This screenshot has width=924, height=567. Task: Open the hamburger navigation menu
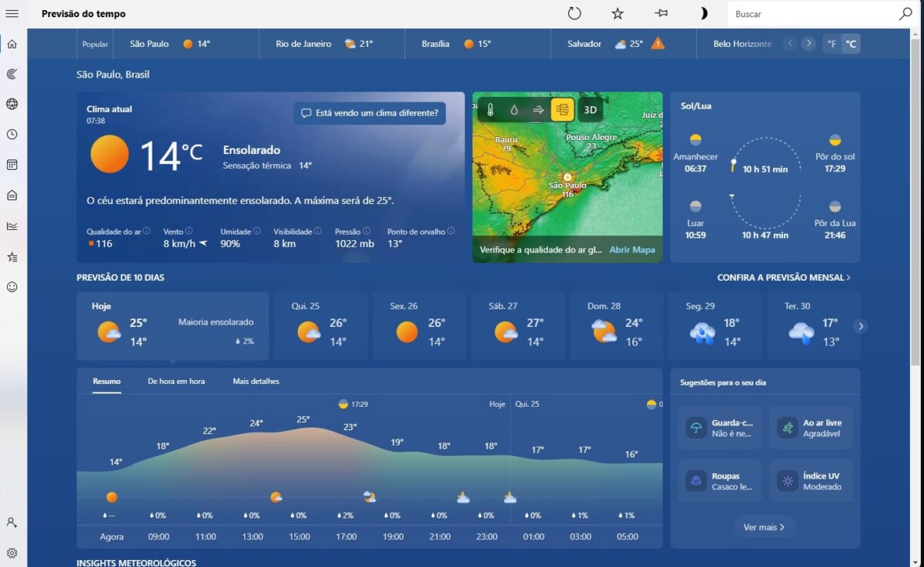point(12,14)
